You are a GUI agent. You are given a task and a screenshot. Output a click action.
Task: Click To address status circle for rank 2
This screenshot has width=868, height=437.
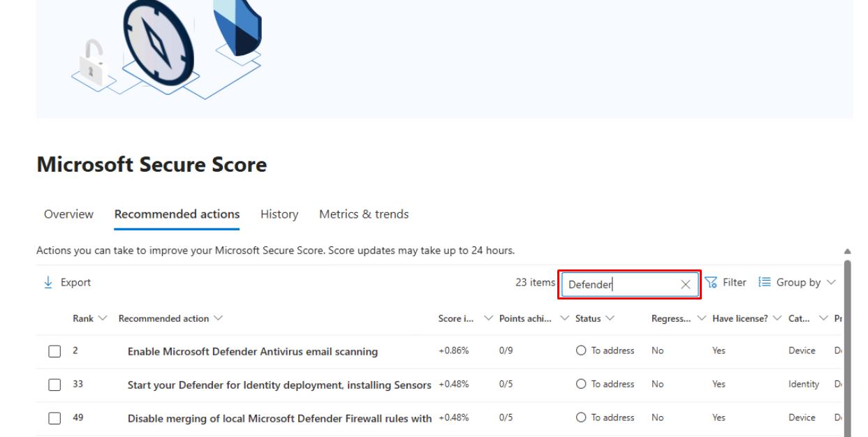click(x=581, y=351)
